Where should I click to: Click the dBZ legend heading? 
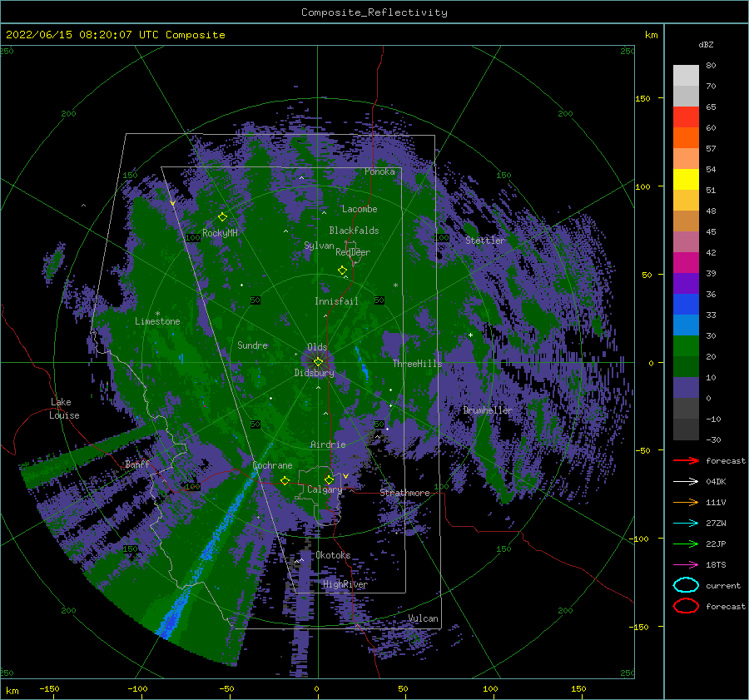pyautogui.click(x=706, y=44)
